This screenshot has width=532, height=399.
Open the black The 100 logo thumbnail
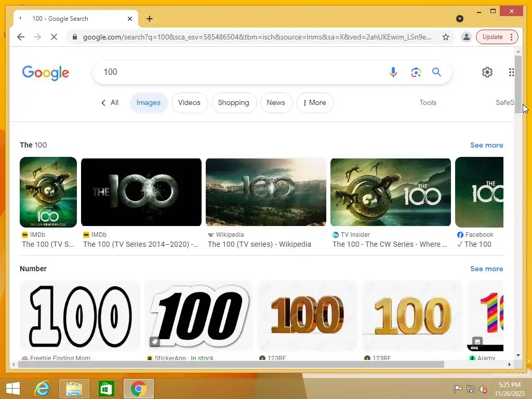pos(141,192)
